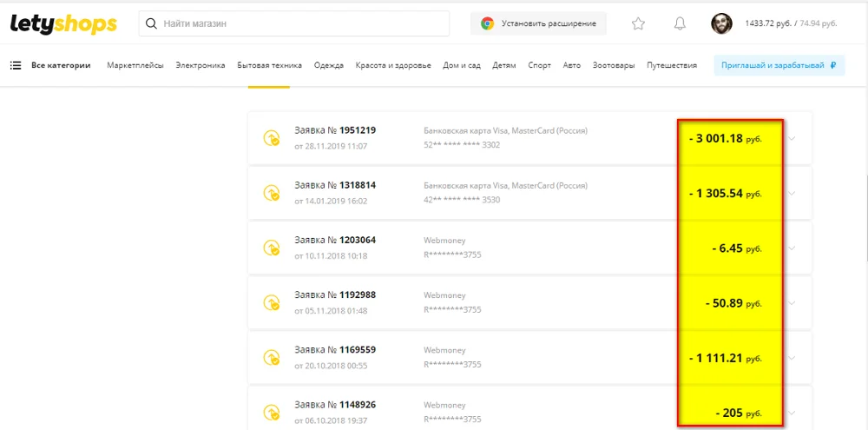Open notifications bell icon

[x=680, y=23]
